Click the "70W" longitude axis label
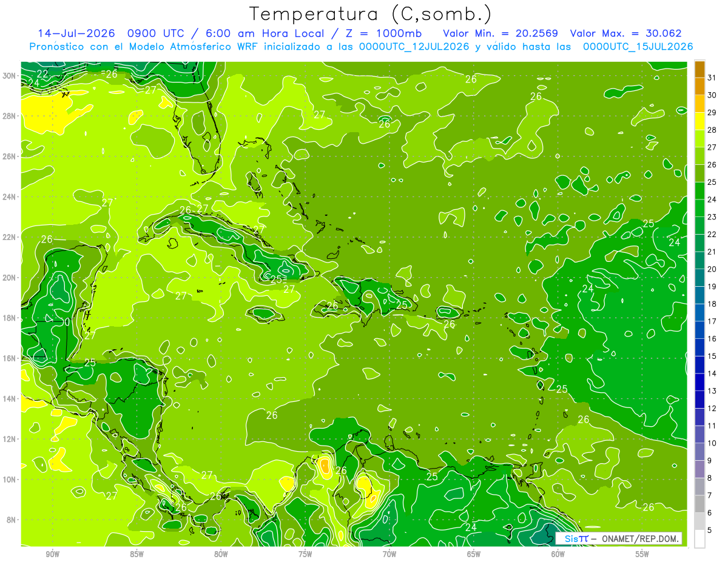Screen dimensions: 728x562 389,554
